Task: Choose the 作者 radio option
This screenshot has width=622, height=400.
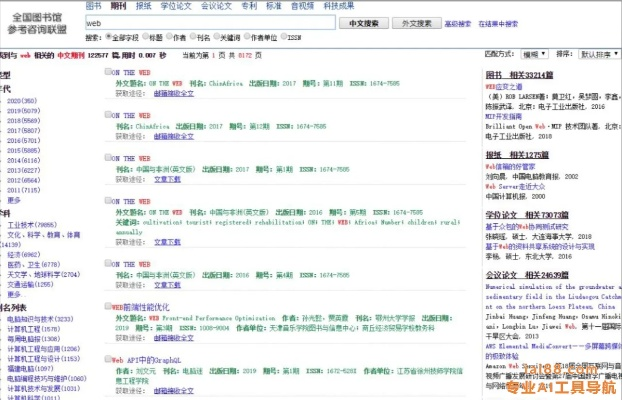Action: point(169,36)
